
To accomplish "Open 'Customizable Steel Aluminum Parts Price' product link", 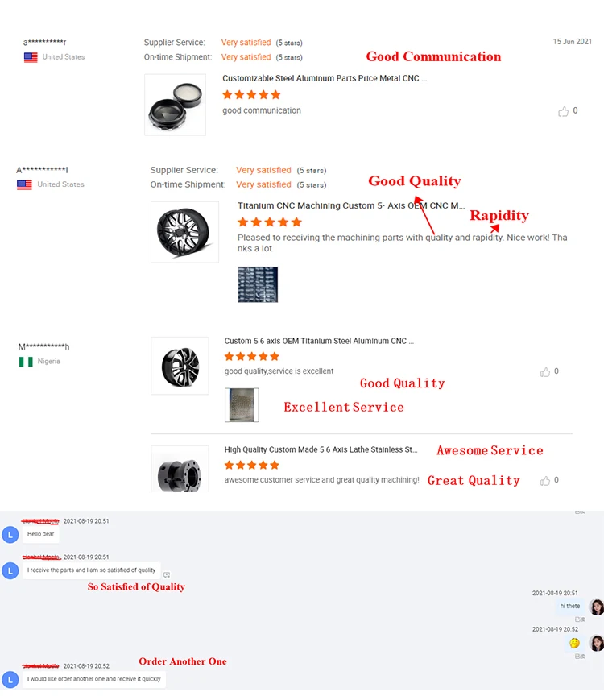I will point(325,79).
